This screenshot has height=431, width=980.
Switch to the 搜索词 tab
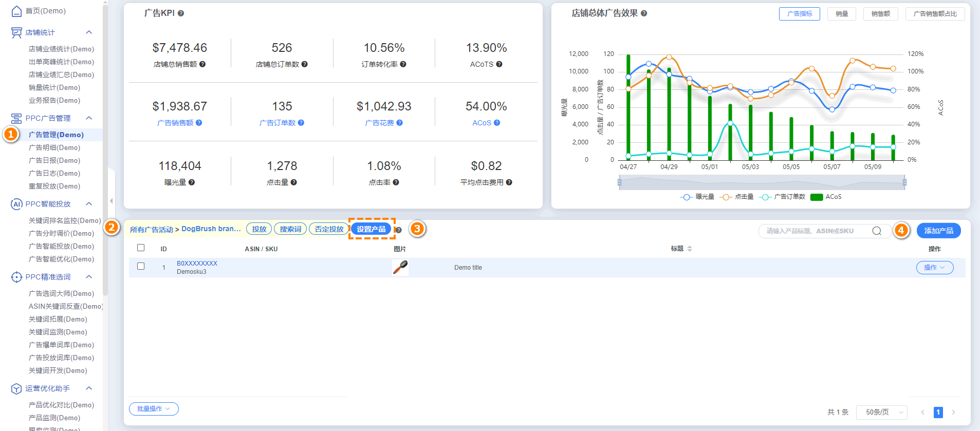290,229
